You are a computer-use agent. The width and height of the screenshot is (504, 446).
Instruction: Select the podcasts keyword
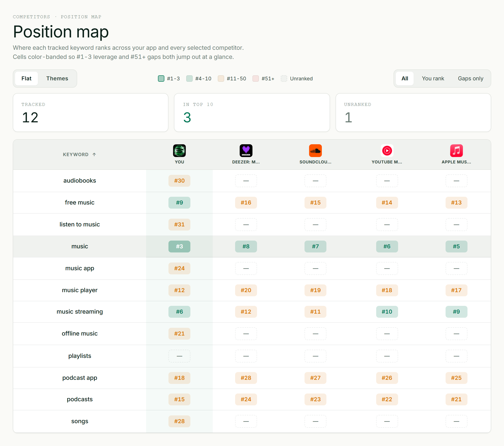[80, 399]
